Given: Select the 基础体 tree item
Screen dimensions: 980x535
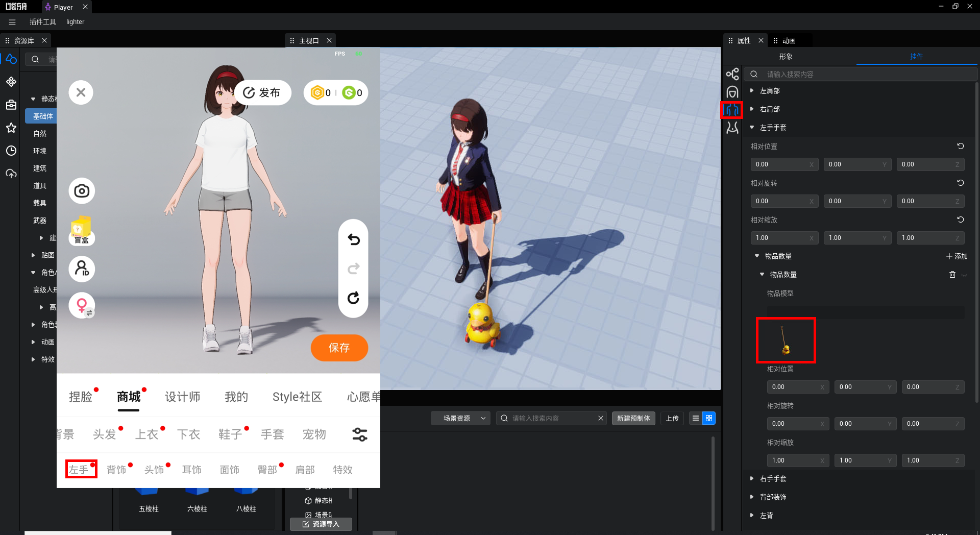Looking at the screenshot, I should coord(43,116).
